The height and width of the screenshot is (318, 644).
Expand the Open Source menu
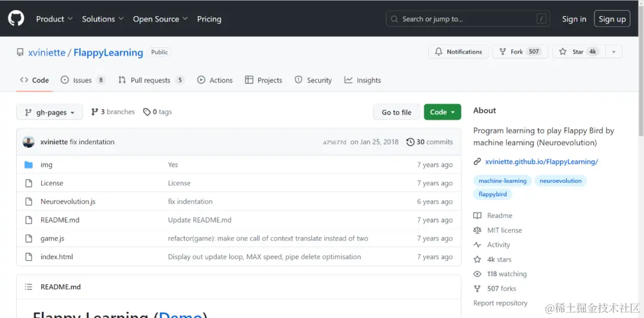pyautogui.click(x=160, y=19)
